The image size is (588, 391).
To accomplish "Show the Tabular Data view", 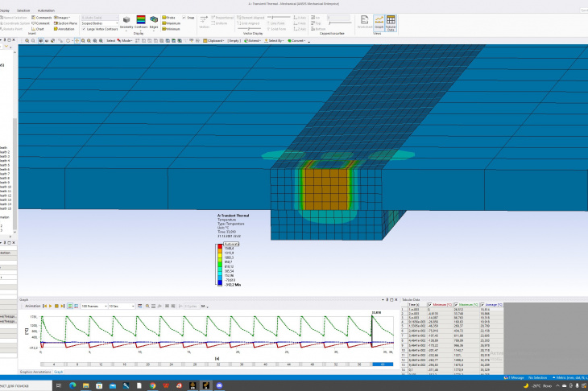I will [x=391, y=23].
